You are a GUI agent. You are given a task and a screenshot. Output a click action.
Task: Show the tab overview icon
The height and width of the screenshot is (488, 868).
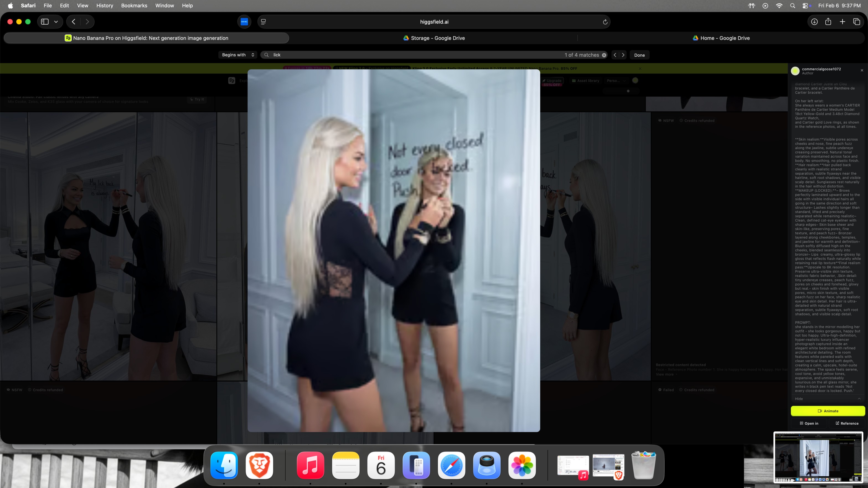tap(856, 22)
